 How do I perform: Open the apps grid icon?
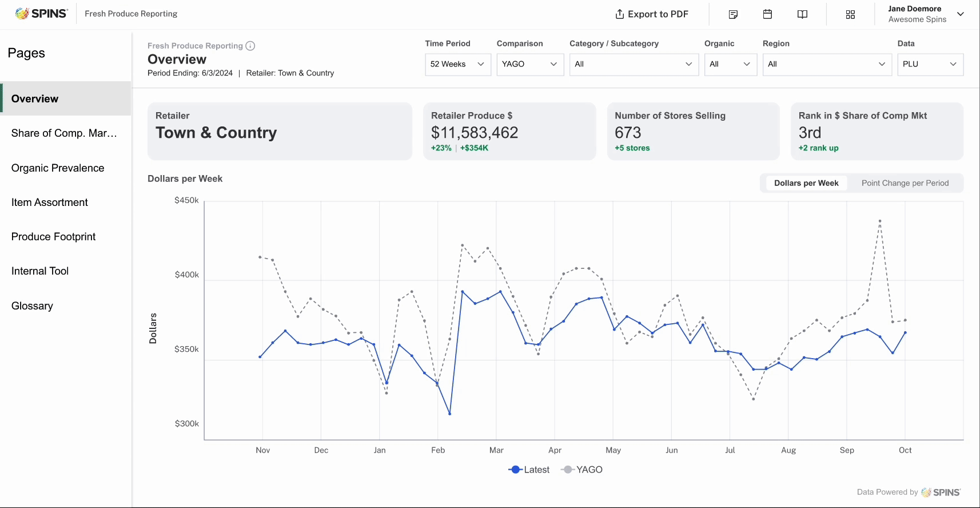850,14
